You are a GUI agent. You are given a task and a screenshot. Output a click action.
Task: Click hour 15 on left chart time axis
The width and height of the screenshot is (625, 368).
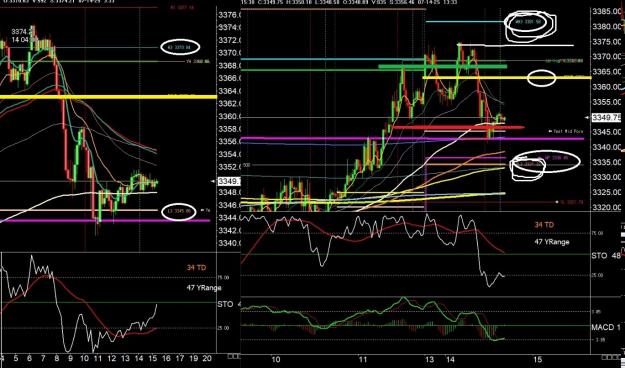[x=152, y=359]
